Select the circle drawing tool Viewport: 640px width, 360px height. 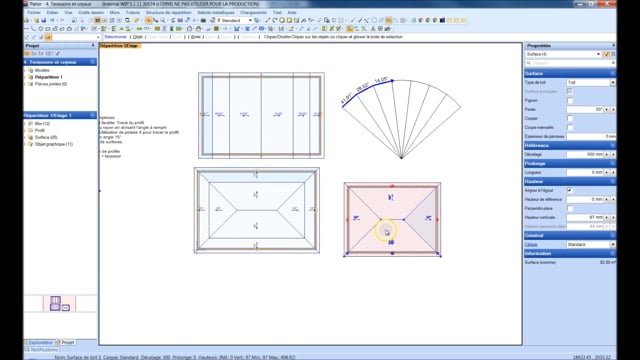click(x=282, y=20)
